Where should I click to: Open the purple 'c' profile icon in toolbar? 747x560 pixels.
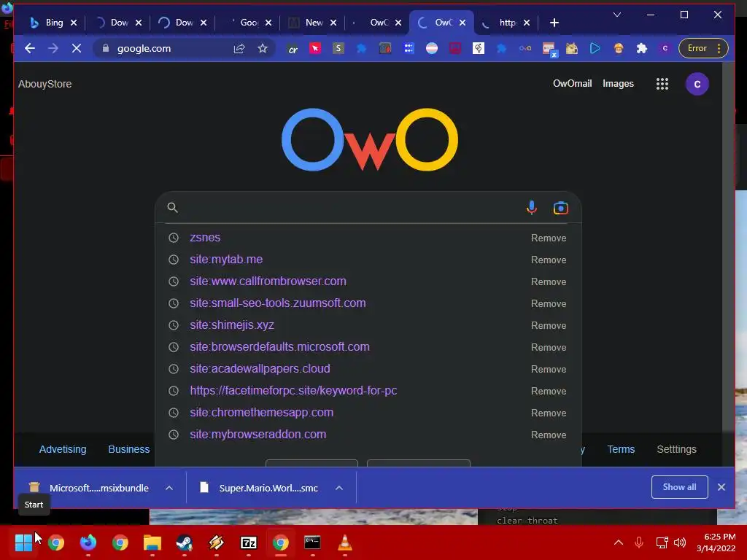click(665, 48)
